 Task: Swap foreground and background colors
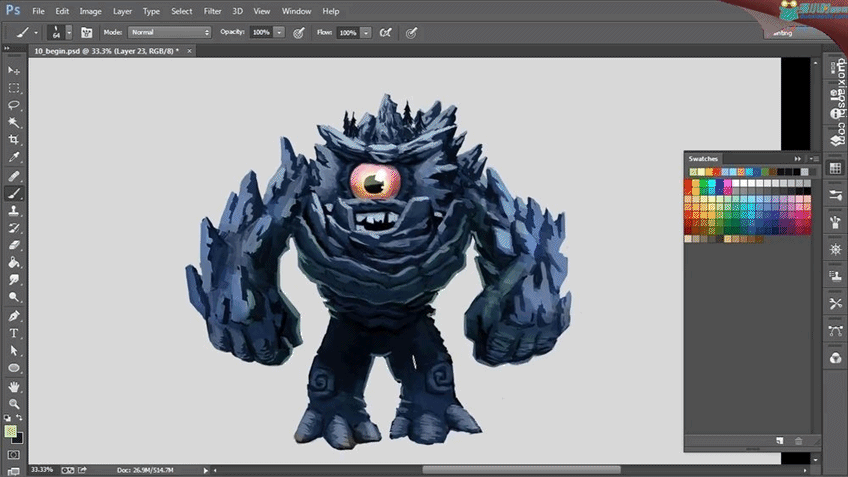click(19, 418)
